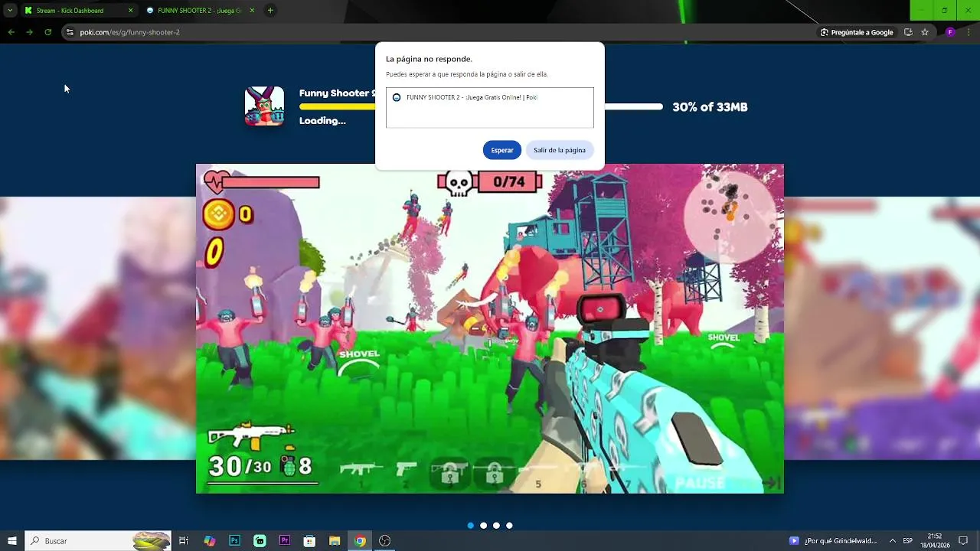This screenshot has height=551, width=980.
Task: Close the FUNNY SHOOTER 2 tab
Action: pos(252,11)
